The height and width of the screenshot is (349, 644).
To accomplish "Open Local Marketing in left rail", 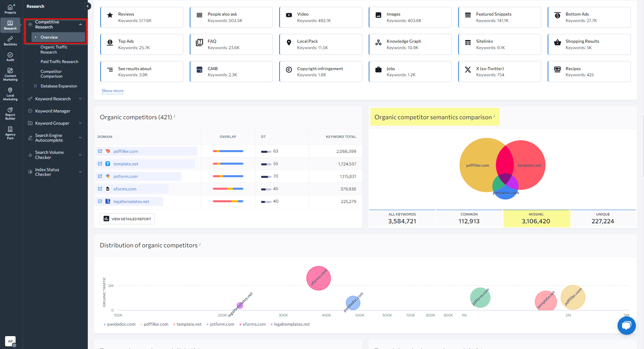I will pyautogui.click(x=10, y=94).
